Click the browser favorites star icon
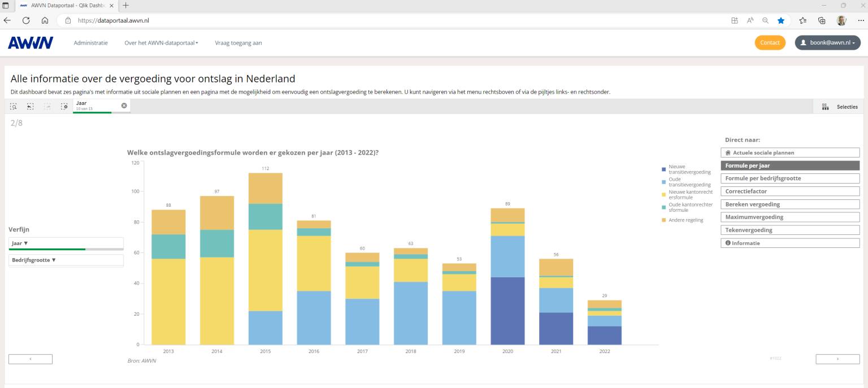 pyautogui.click(x=781, y=20)
